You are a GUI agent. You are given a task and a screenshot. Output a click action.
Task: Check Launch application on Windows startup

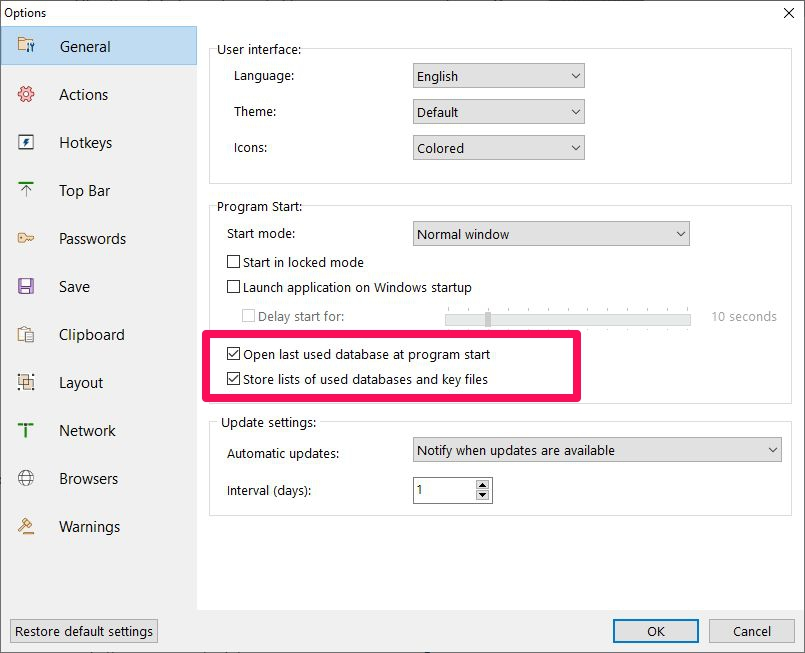234,286
